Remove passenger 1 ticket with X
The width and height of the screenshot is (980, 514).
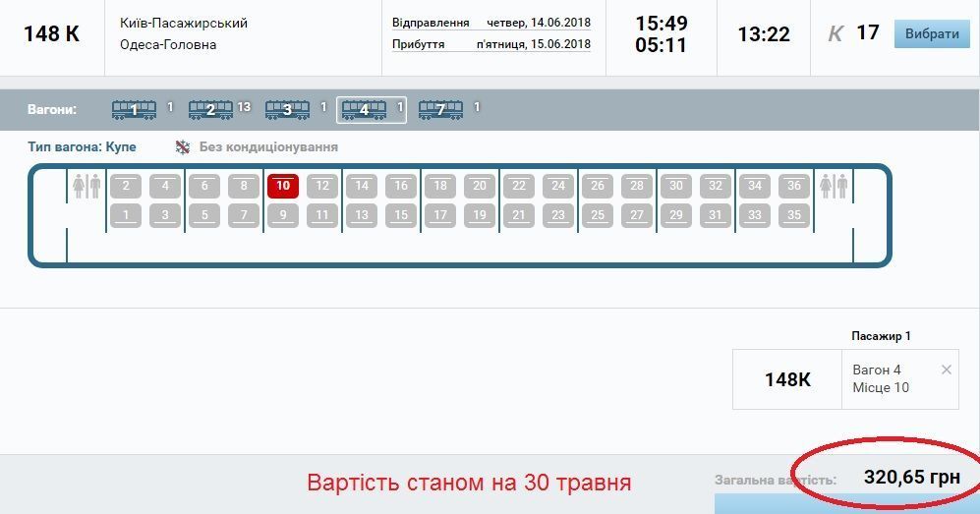[946, 371]
